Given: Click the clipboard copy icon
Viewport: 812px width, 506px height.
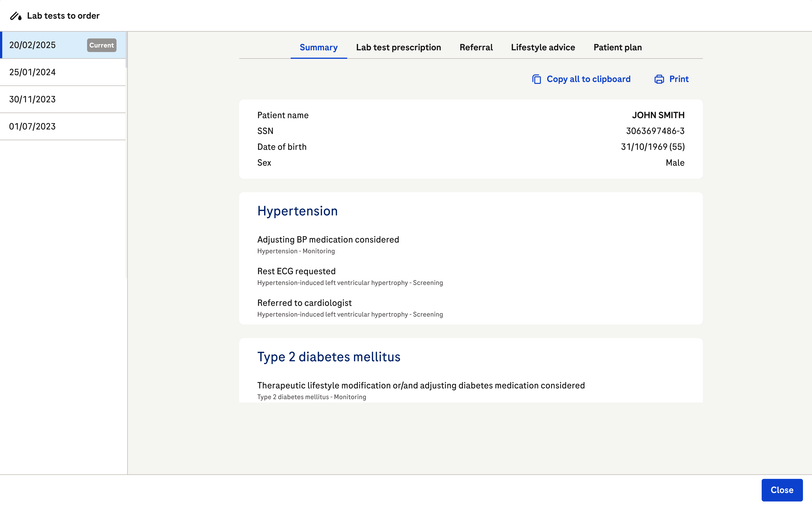Looking at the screenshot, I should 536,79.
